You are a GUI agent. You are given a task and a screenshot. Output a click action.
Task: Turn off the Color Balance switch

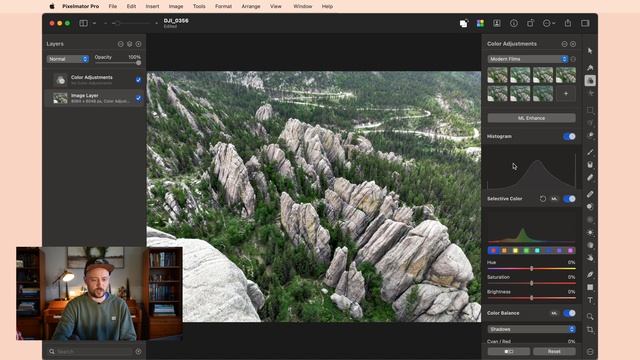569,313
